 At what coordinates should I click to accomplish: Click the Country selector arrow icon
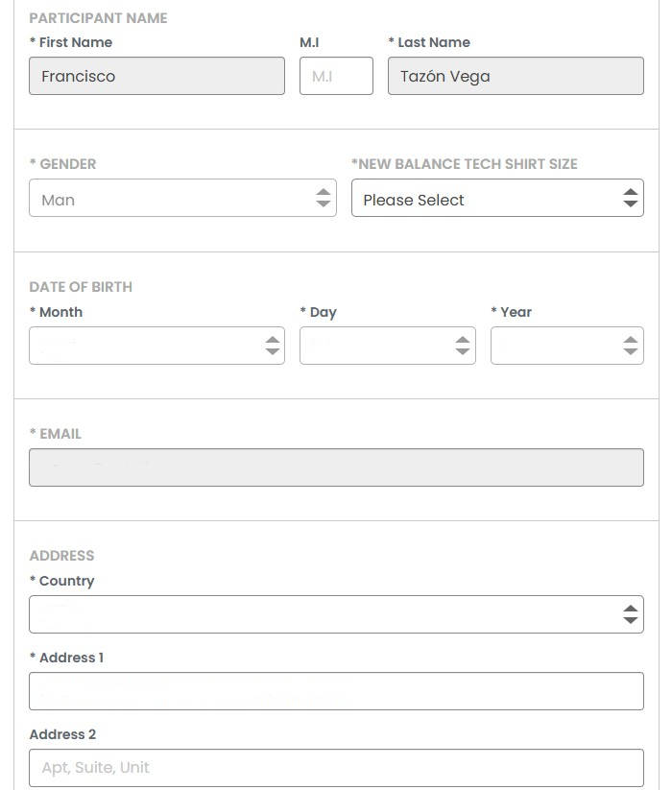(630, 614)
